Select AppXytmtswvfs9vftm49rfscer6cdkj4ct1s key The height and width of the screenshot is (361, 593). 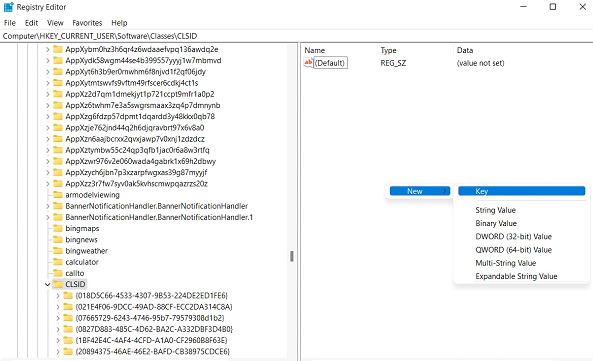pos(132,83)
